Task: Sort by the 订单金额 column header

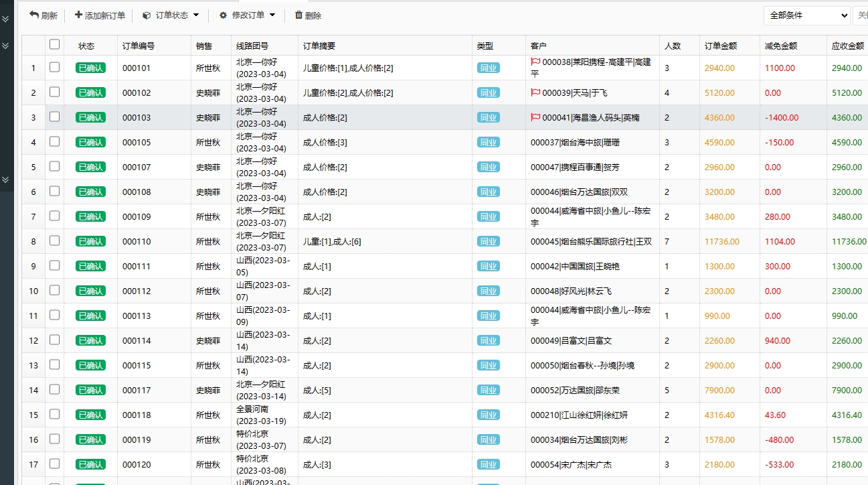Action: coord(721,46)
